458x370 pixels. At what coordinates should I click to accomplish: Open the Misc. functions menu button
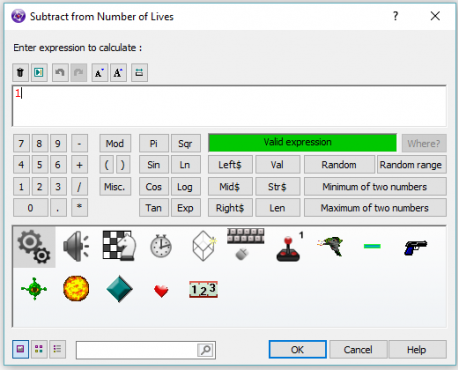(x=115, y=186)
